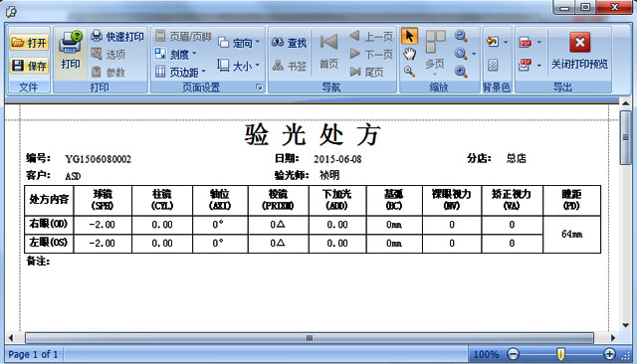This screenshot has height=364, width=637.
Task: Select 快速打印 quick print
Action: pyautogui.click(x=117, y=37)
